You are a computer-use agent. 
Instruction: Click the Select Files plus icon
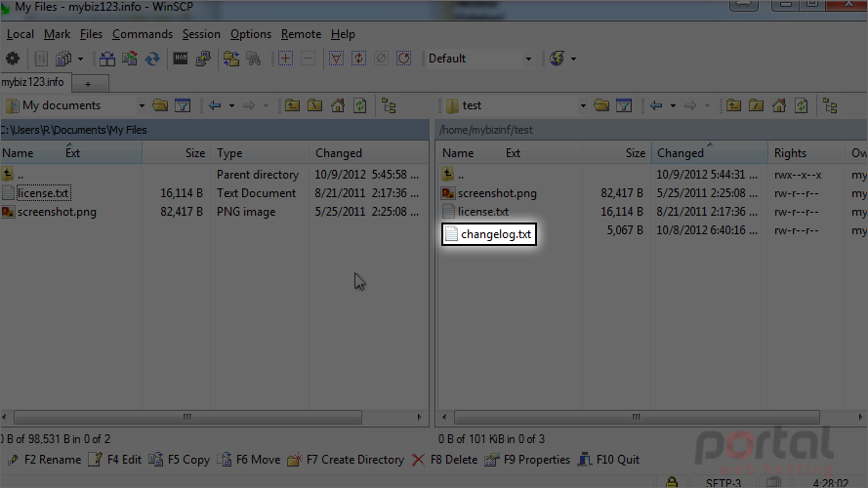pos(286,59)
